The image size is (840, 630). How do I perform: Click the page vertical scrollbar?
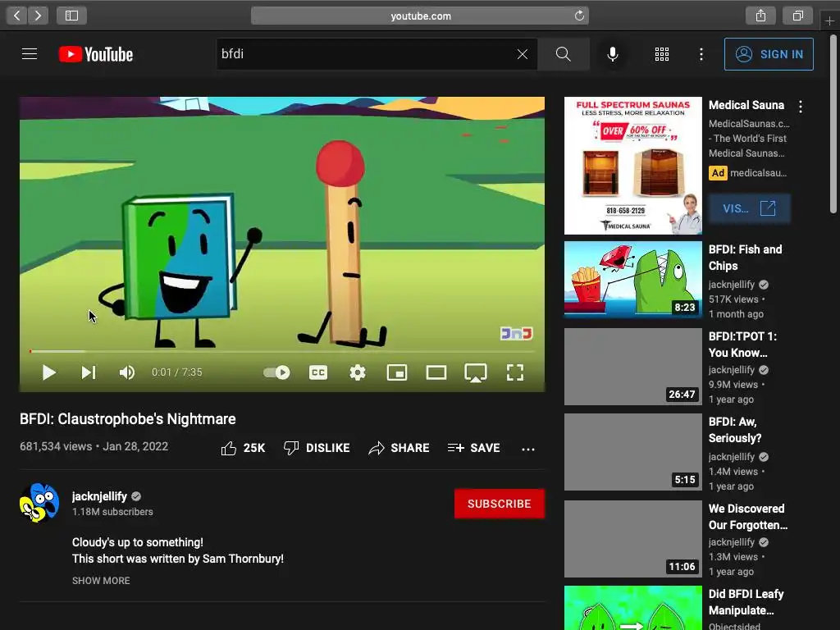(833, 125)
